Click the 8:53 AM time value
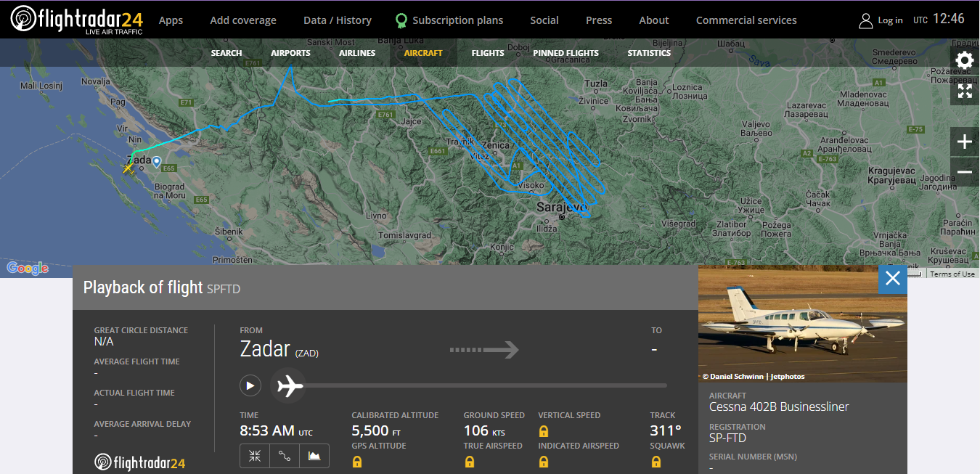The height and width of the screenshot is (474, 980). (x=277, y=430)
